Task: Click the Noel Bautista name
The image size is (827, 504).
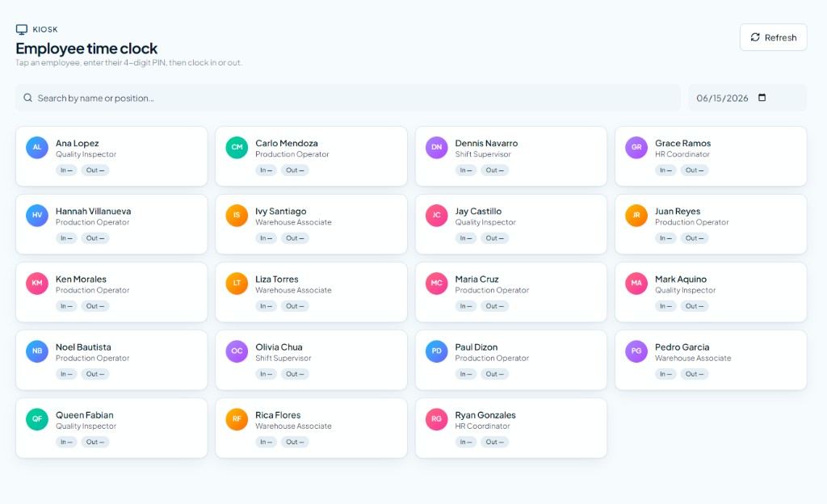Action: 83,347
